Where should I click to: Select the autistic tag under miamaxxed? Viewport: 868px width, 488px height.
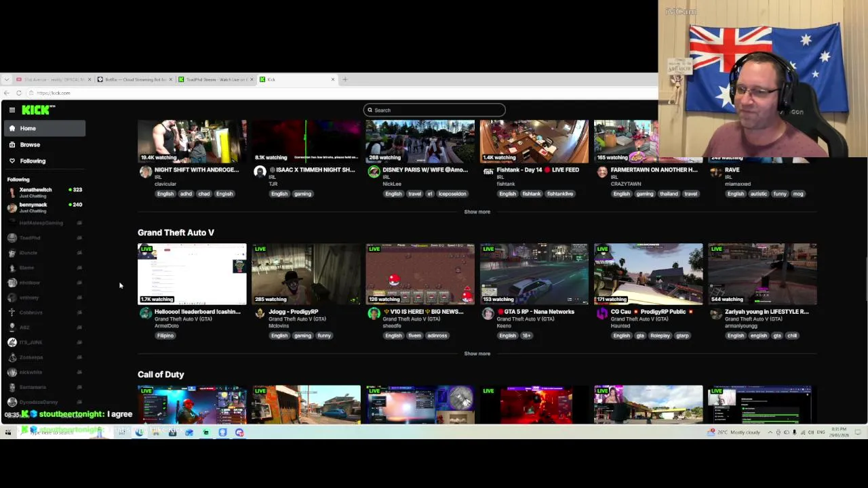[x=759, y=194]
